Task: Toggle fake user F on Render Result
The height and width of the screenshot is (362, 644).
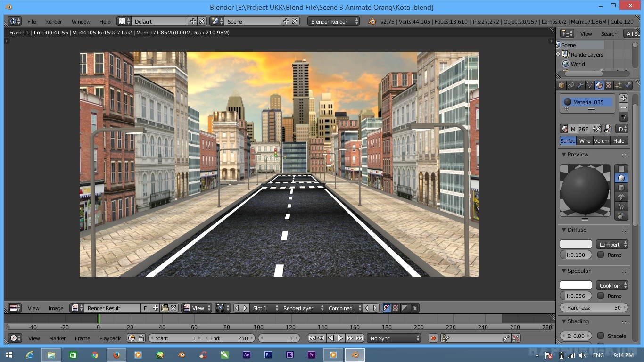Action: (145, 308)
